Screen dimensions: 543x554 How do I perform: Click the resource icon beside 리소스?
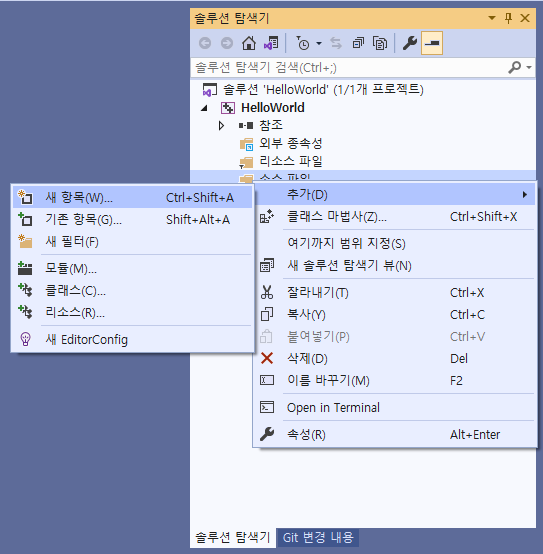point(25,312)
